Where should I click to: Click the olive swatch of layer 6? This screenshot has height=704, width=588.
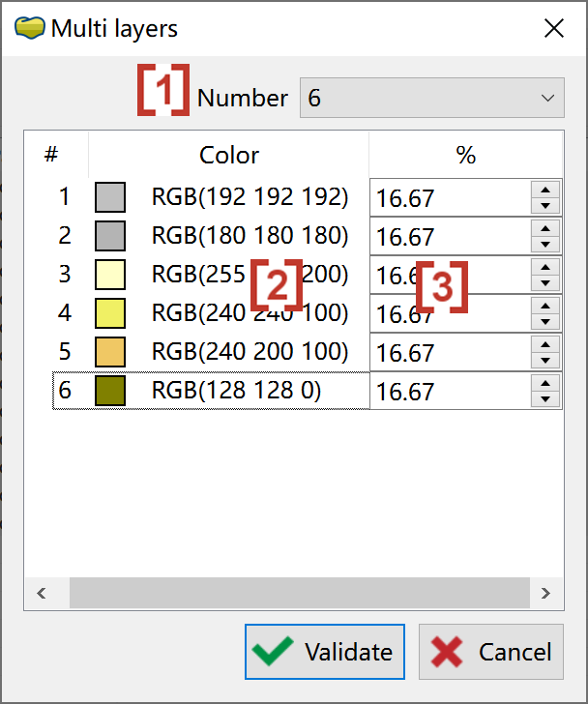point(110,391)
